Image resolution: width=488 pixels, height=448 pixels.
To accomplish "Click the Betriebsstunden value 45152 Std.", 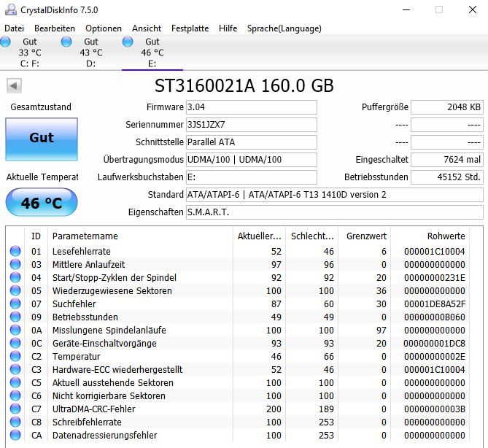I will [x=447, y=177].
